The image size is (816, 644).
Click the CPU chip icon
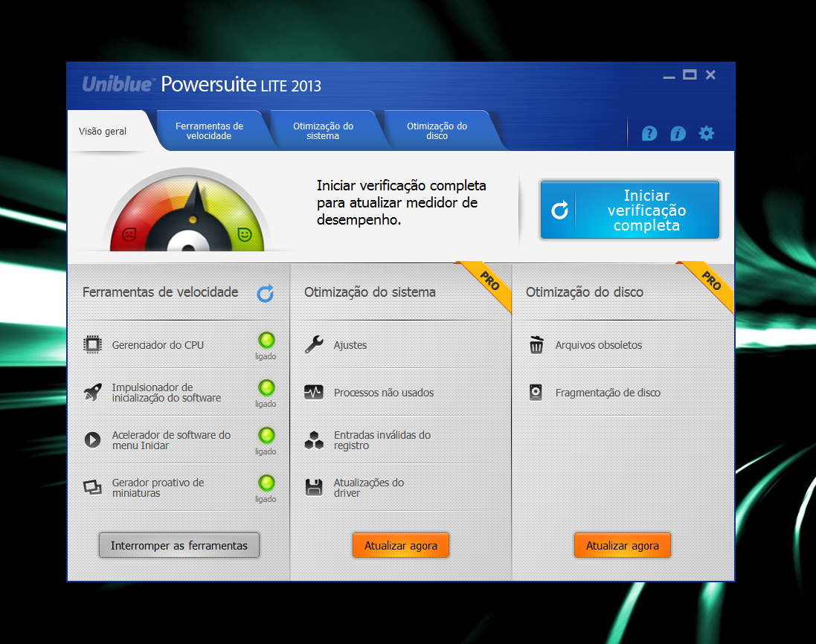click(x=93, y=344)
